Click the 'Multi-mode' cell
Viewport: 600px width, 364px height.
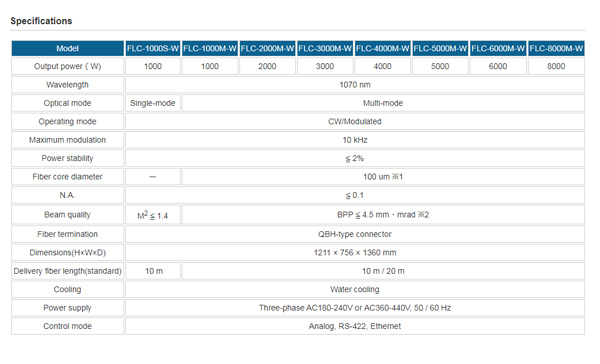383,103
